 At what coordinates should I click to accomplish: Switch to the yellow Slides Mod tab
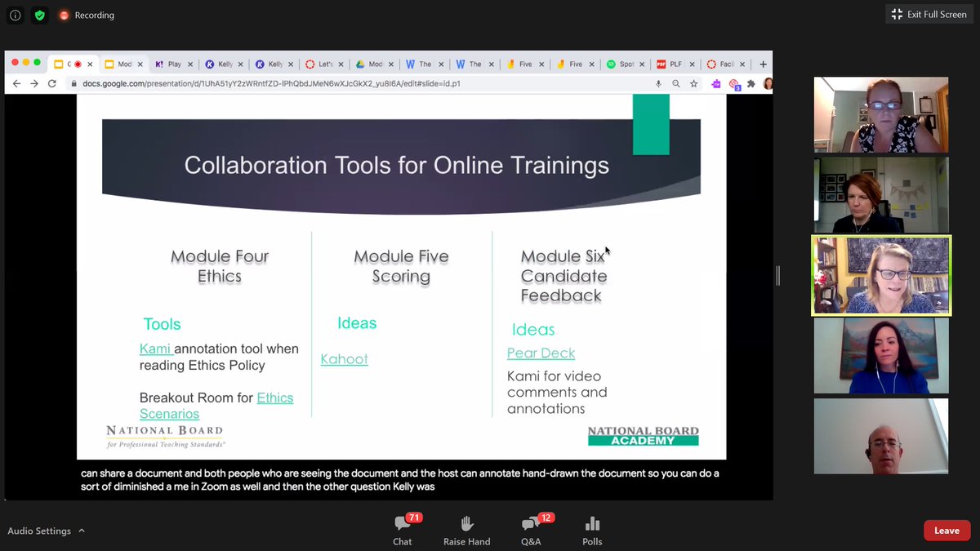(x=122, y=64)
